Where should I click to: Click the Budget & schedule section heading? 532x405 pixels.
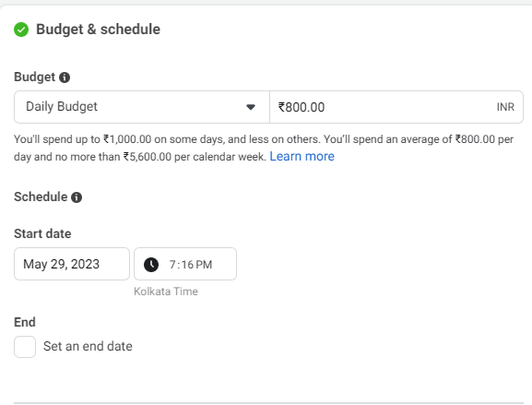[98, 30]
